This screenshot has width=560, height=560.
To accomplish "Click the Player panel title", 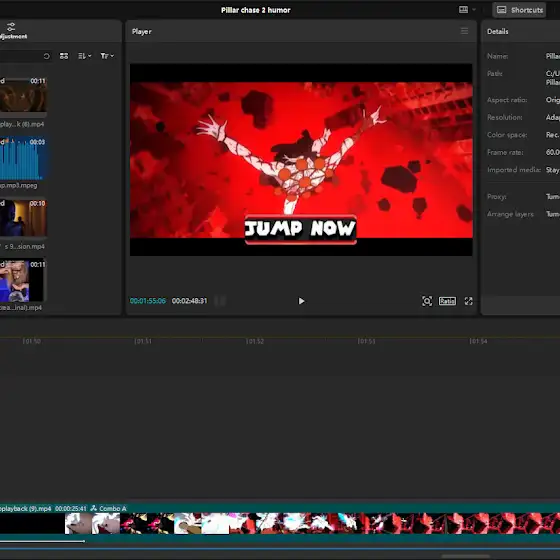I will click(x=142, y=31).
